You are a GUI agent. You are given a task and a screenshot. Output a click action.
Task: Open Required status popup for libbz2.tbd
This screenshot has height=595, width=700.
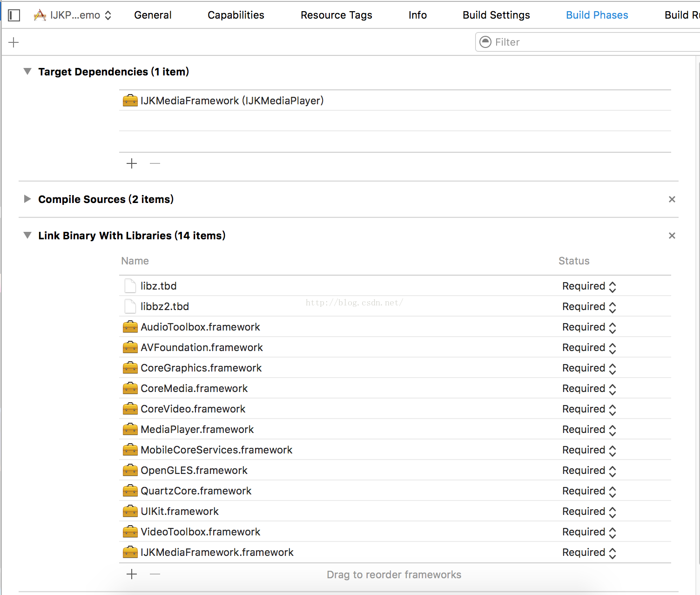[x=589, y=307]
